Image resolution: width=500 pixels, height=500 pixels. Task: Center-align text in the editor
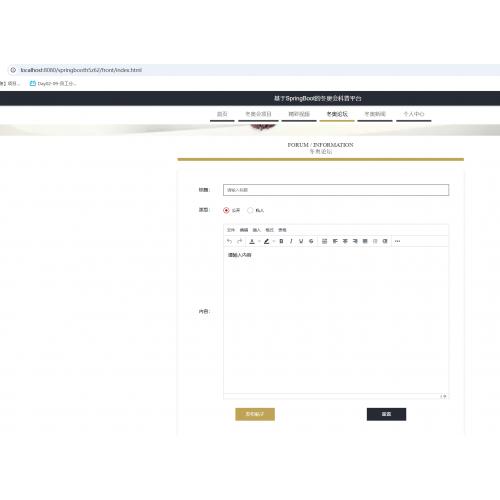click(x=345, y=241)
